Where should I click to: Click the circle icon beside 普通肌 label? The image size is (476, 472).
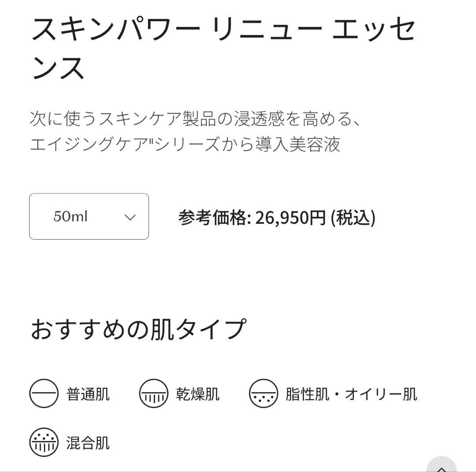43,394
